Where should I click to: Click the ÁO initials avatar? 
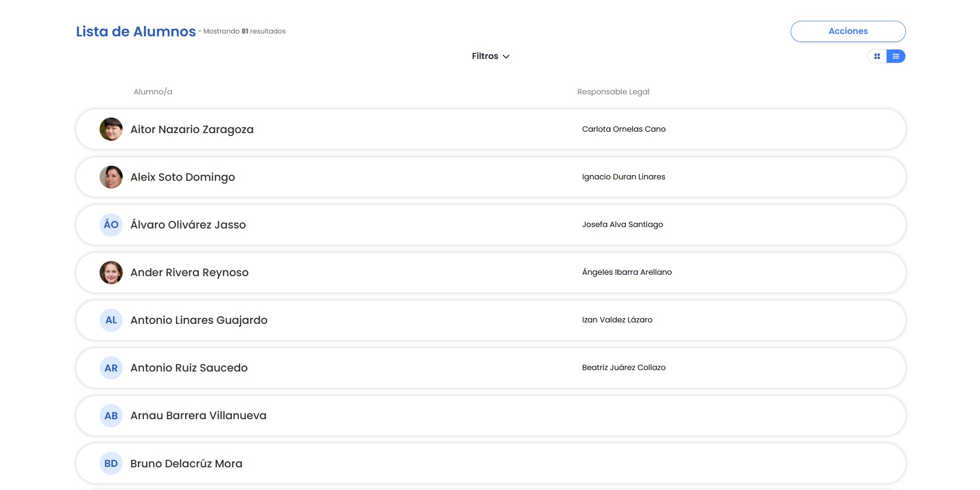tap(111, 225)
